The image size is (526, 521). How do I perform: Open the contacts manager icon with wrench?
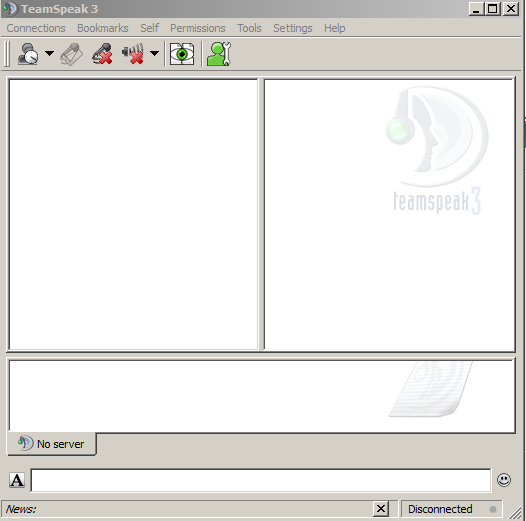tap(219, 54)
